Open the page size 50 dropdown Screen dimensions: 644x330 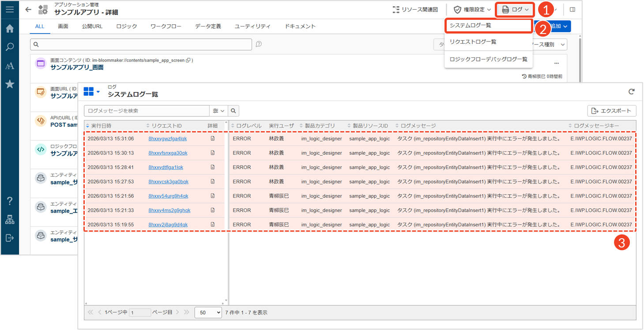[208, 312]
